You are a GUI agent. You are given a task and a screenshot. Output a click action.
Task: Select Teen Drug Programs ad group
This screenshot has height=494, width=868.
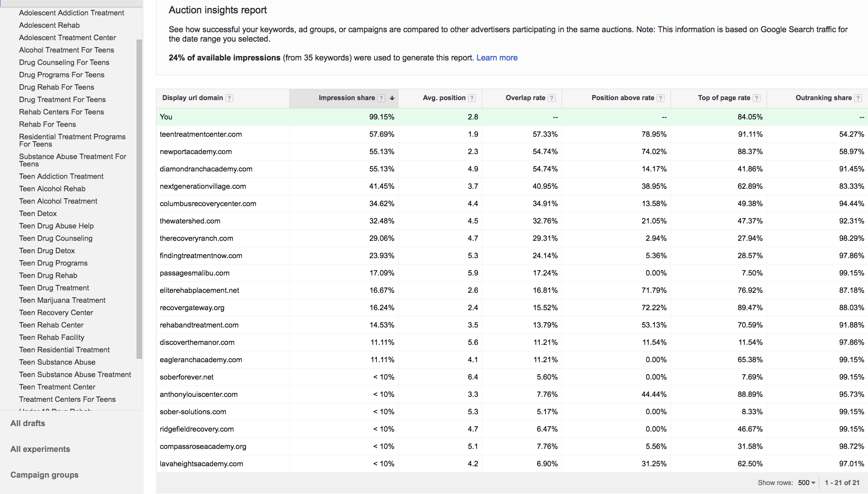53,263
